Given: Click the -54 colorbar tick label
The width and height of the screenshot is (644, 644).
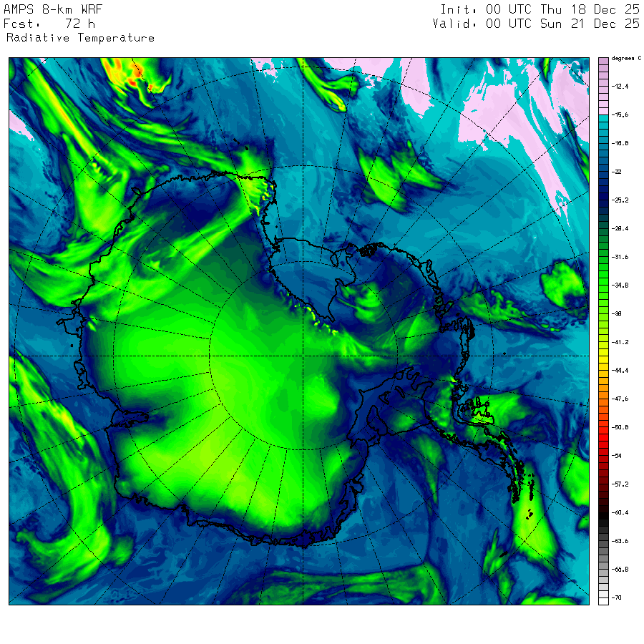Looking at the screenshot, I should 617,456.
